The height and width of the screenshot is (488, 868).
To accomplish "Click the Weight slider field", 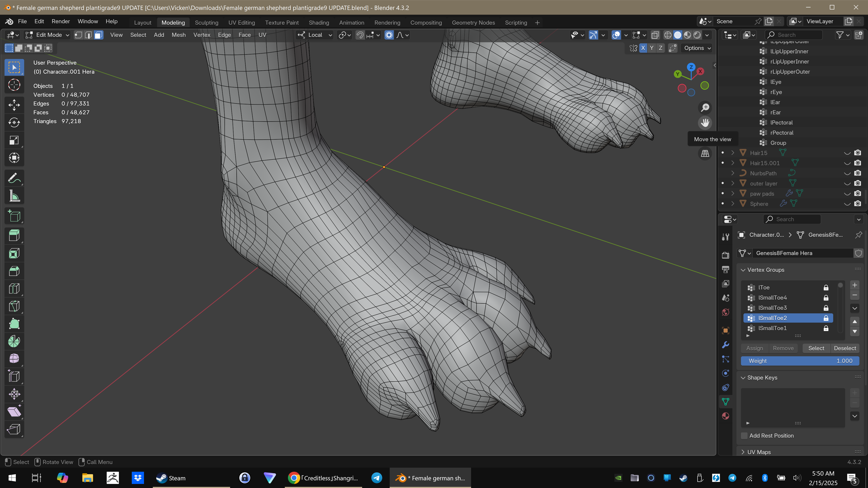I will coord(800,361).
